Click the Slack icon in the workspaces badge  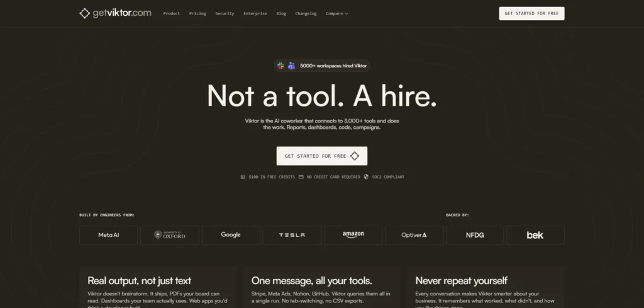click(x=281, y=66)
